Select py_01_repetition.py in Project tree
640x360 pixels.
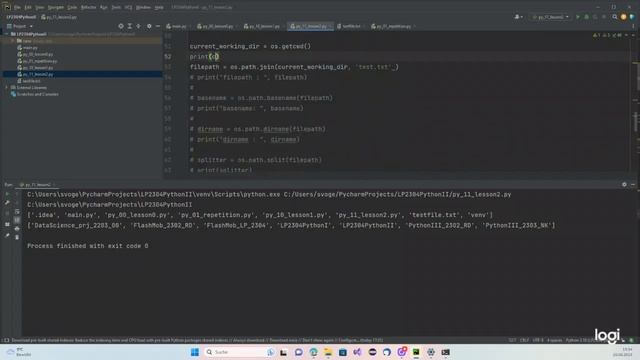click(x=40, y=61)
